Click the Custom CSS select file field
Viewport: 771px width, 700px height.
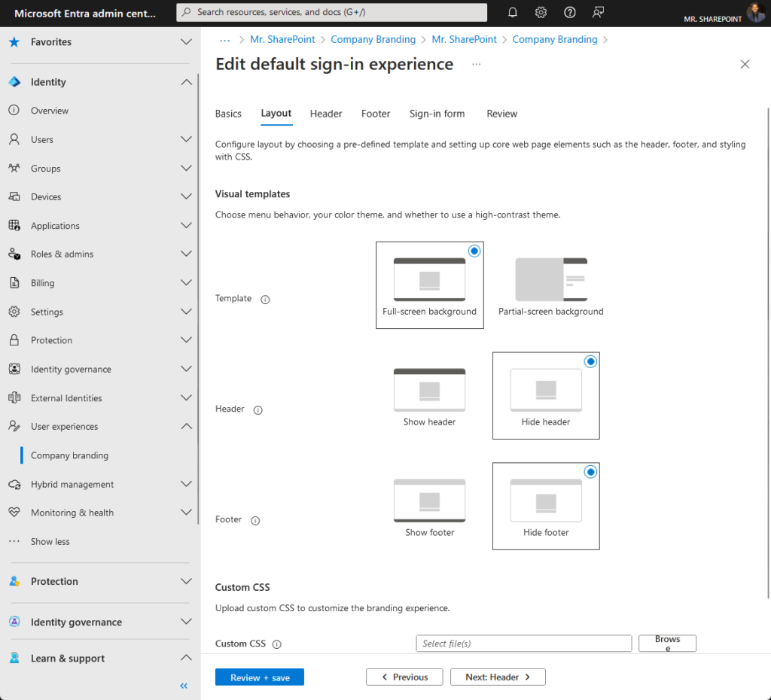tap(524, 644)
